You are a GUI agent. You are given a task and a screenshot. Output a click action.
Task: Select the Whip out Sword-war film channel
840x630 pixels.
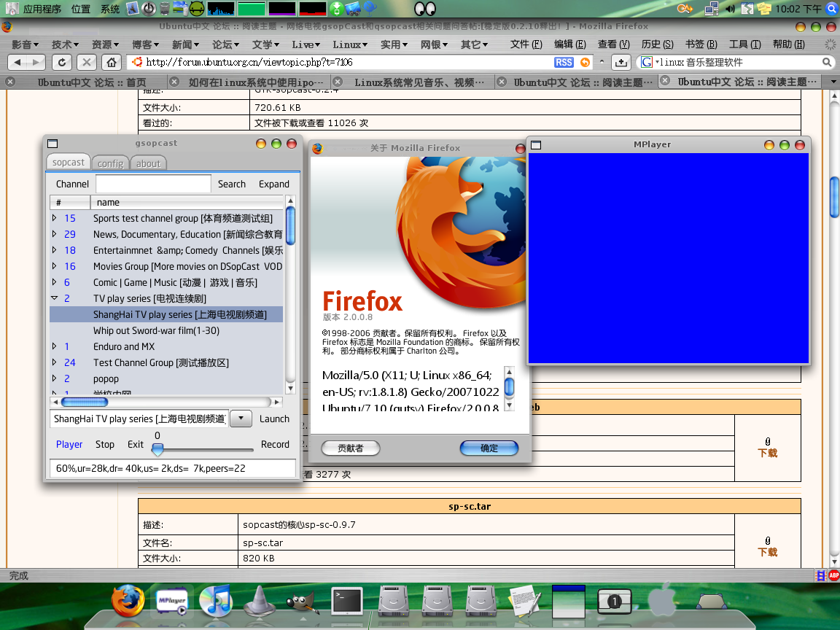[156, 330]
